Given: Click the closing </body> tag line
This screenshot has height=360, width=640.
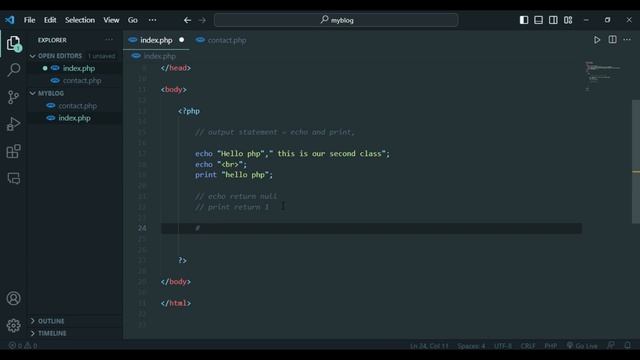Looking at the screenshot, I should coord(176,282).
